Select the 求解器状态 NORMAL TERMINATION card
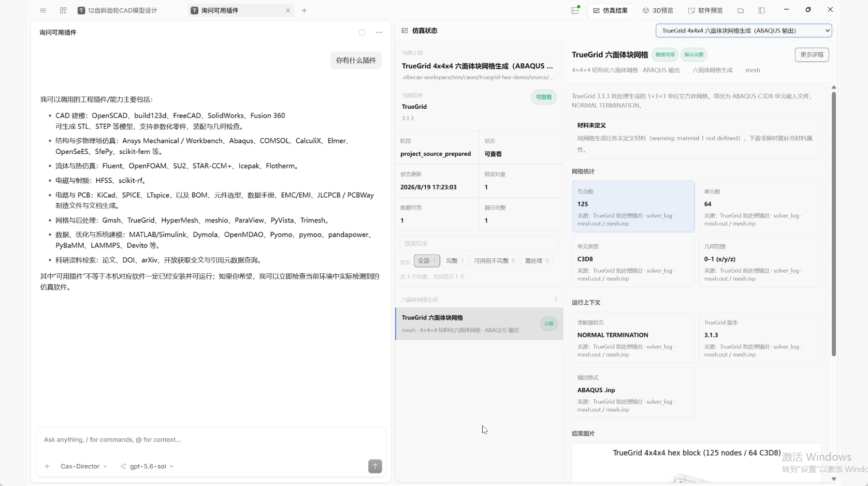The height and width of the screenshot is (486, 868). 633,337
